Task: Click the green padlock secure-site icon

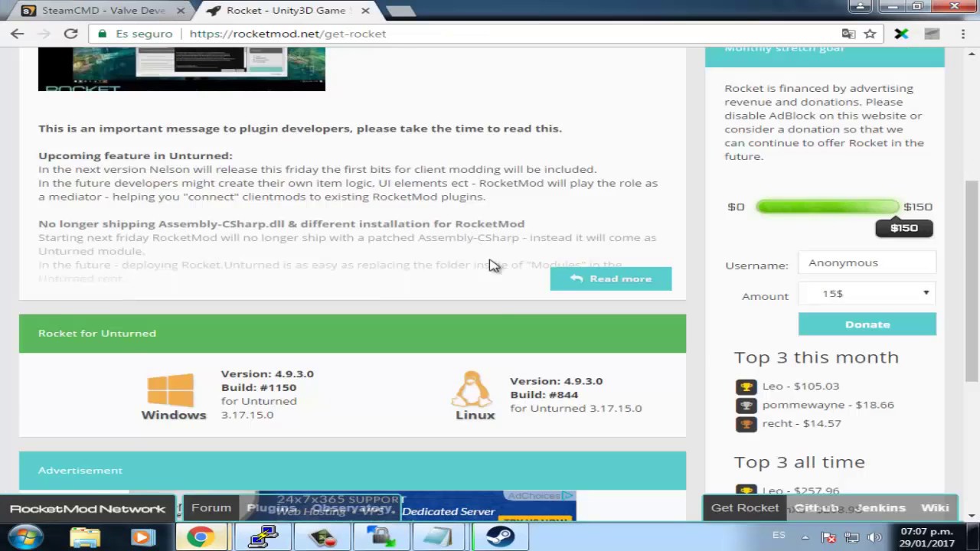Action: click(x=102, y=34)
